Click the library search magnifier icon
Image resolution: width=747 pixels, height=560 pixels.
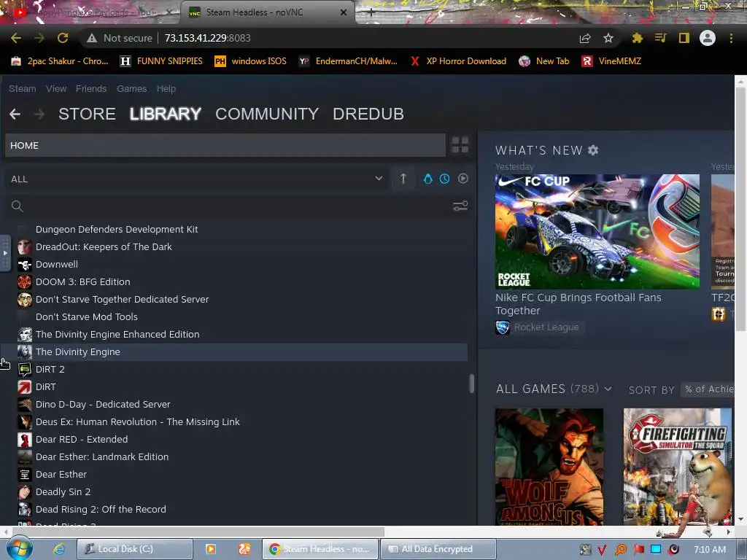click(18, 206)
